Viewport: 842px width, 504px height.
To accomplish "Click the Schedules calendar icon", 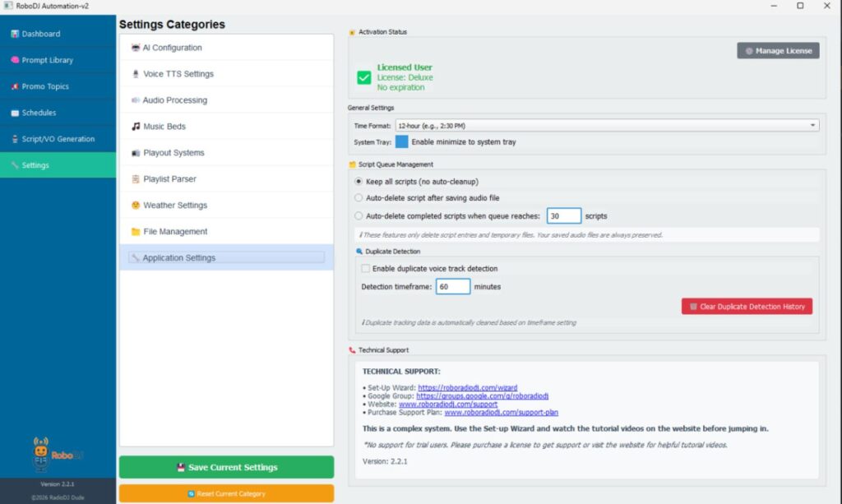I will point(15,113).
